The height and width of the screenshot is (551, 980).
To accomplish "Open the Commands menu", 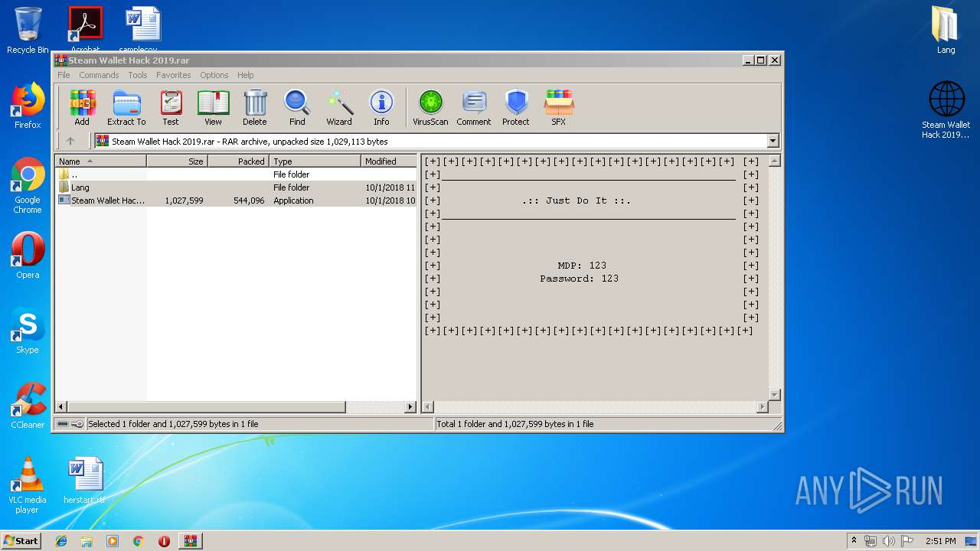I will (99, 75).
